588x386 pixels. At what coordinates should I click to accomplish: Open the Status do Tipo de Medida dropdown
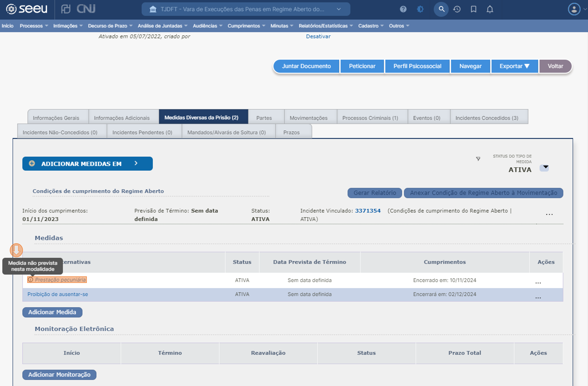click(x=544, y=168)
